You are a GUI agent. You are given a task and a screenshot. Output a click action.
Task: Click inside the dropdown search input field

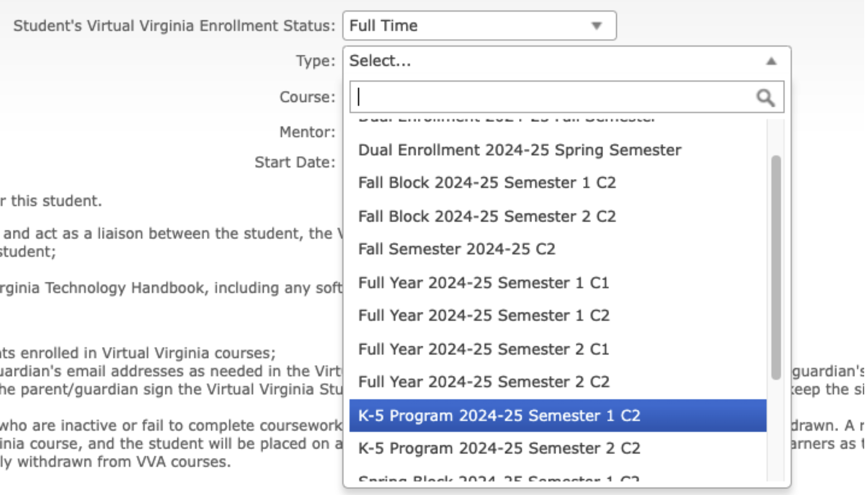[523, 98]
